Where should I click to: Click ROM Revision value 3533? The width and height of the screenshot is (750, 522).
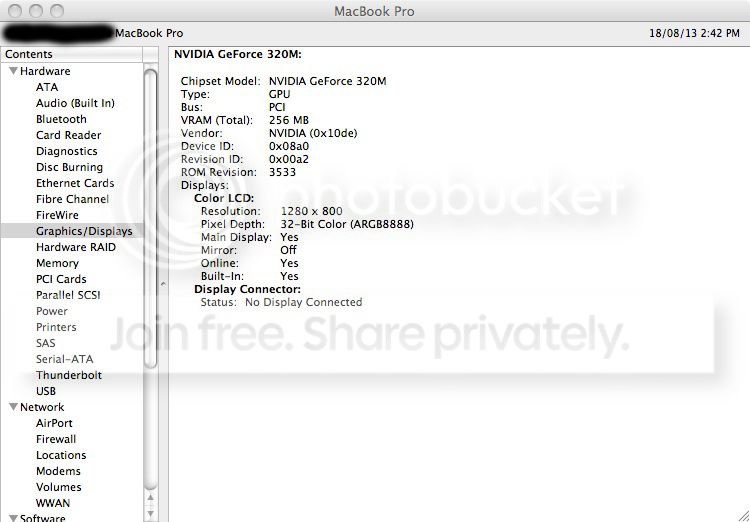pos(282,172)
